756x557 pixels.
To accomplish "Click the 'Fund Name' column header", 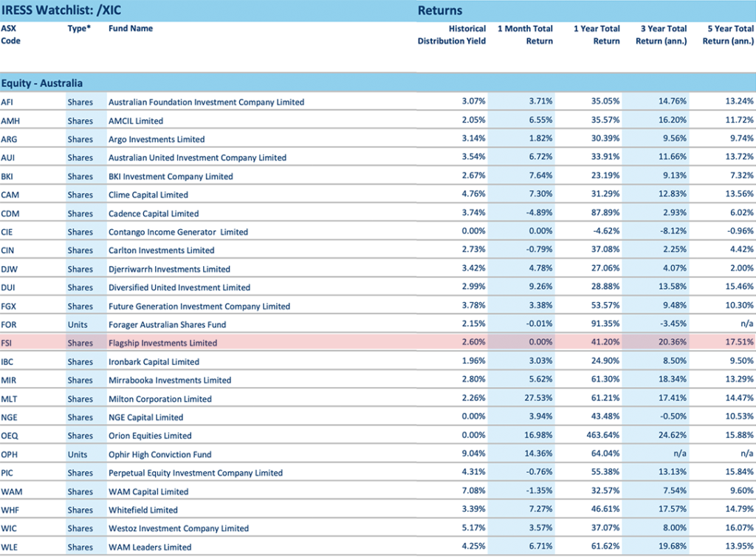I will [x=131, y=29].
